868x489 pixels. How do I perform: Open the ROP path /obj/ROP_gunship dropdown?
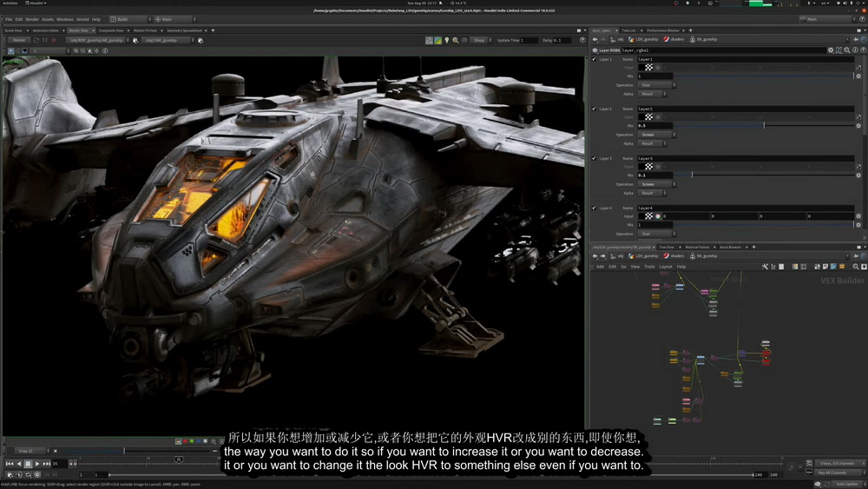(98, 41)
